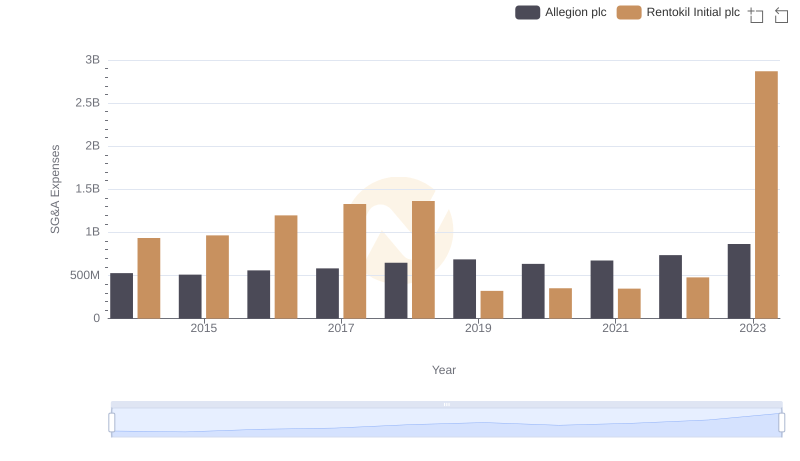The height and width of the screenshot is (461, 800).
Task: Click the 2.5B y-axis label
Action: (88, 103)
